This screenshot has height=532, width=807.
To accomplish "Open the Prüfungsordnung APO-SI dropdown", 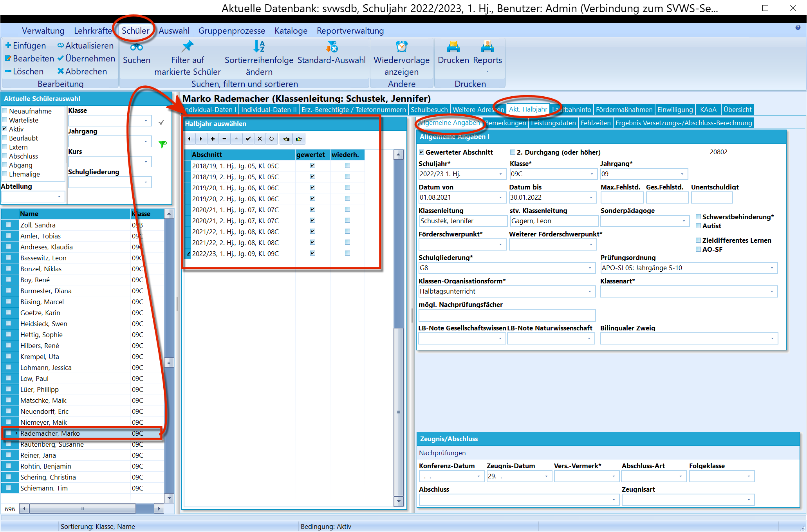I will [772, 268].
